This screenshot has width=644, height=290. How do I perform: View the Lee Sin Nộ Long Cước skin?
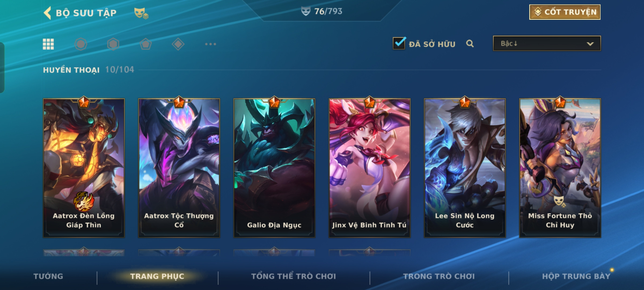[465, 168]
